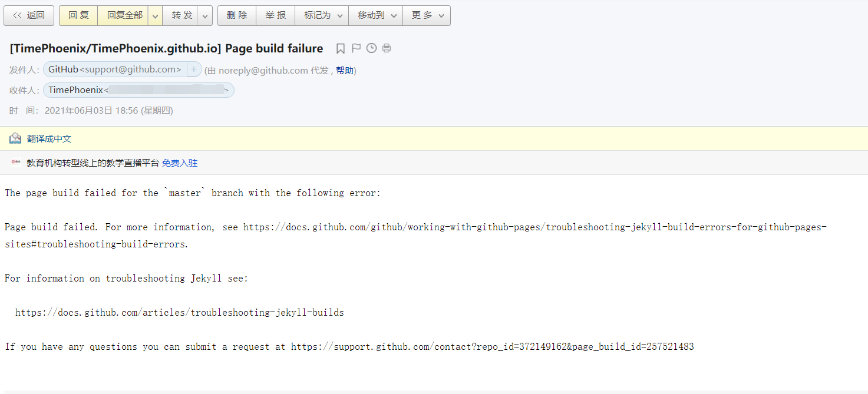Screen dimensions: 868x394
Task: Click the ad icon before 教育机构 text
Action: coord(16,163)
